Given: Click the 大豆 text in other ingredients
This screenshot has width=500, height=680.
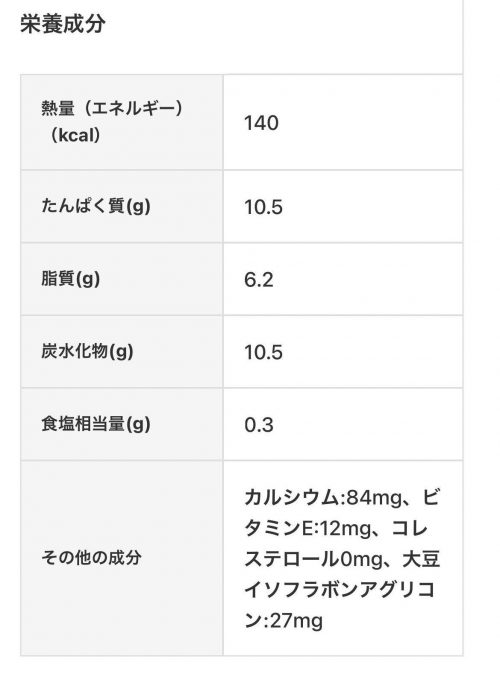Looking at the screenshot, I should click(x=422, y=559).
